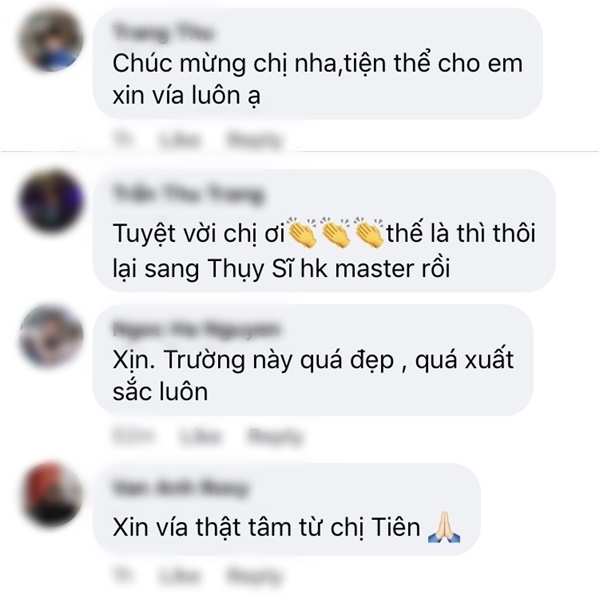This screenshot has width=600, height=600.
Task: Open avatar beside the 'Tuyệt vời chị ơi' comment
Action: point(51,201)
